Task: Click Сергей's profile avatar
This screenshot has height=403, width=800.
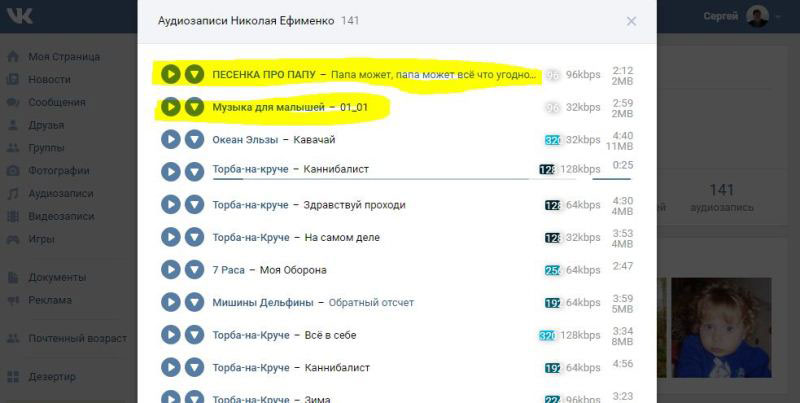Action: point(757,16)
